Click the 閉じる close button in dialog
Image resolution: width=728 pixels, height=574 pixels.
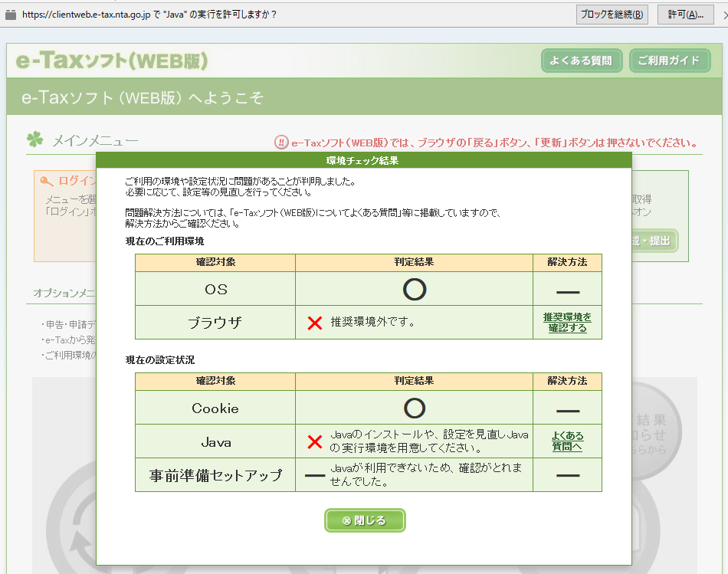365,520
